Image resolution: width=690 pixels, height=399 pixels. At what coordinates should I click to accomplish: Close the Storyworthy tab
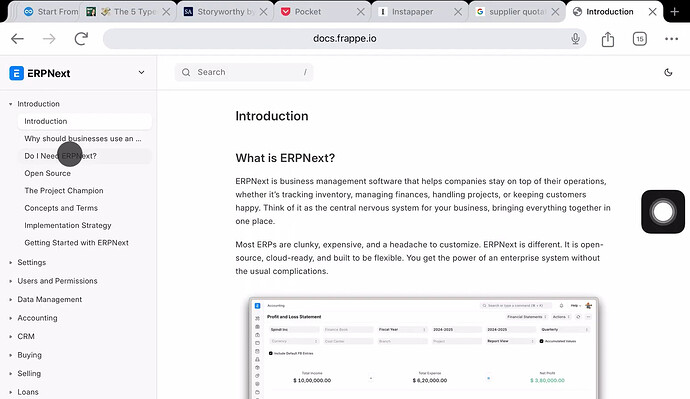(263, 12)
